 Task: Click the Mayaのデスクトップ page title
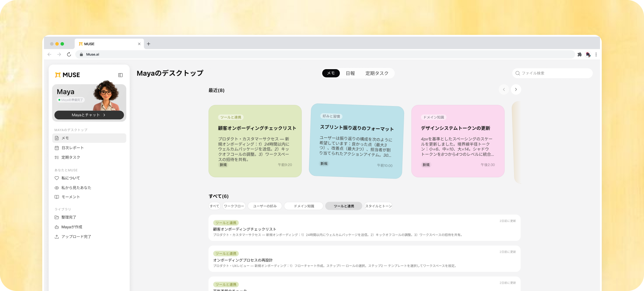pyautogui.click(x=170, y=73)
